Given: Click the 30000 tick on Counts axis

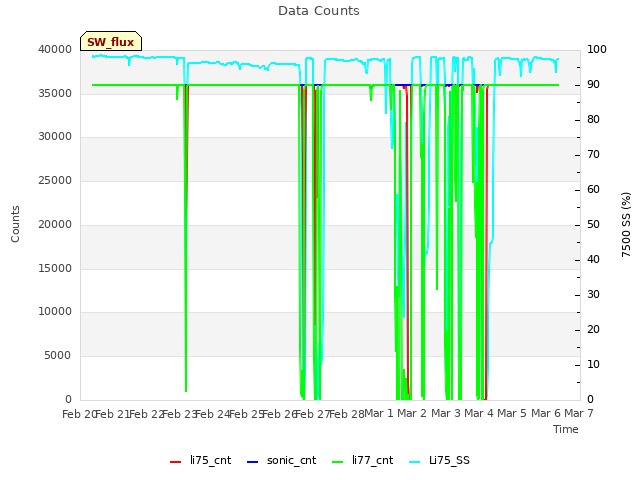Looking at the screenshot, I should pyautogui.click(x=55, y=136).
